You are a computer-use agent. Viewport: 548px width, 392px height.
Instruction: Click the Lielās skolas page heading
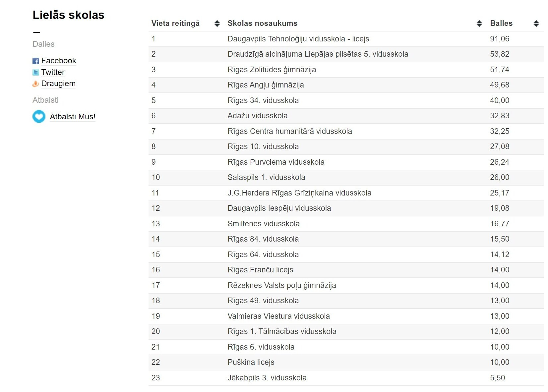(68, 15)
